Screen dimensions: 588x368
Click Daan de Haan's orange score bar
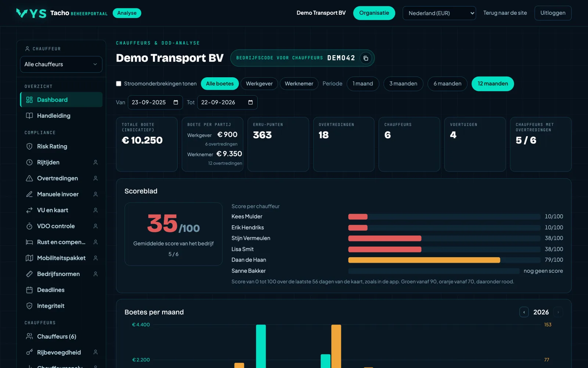424,260
